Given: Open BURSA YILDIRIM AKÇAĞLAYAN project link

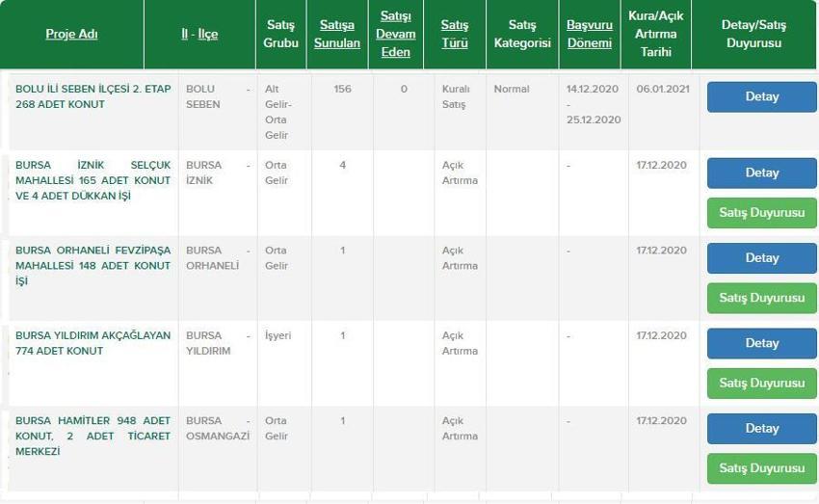Looking at the screenshot, I should tap(92, 343).
